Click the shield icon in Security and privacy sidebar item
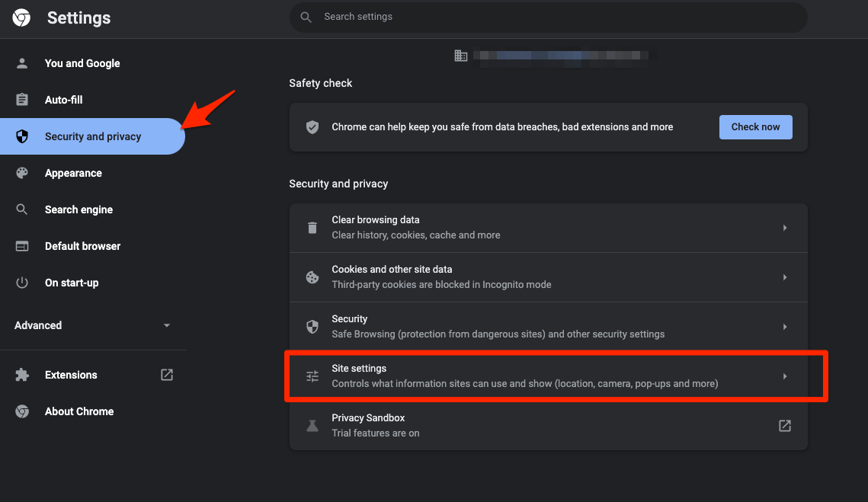868x502 pixels. 22,136
